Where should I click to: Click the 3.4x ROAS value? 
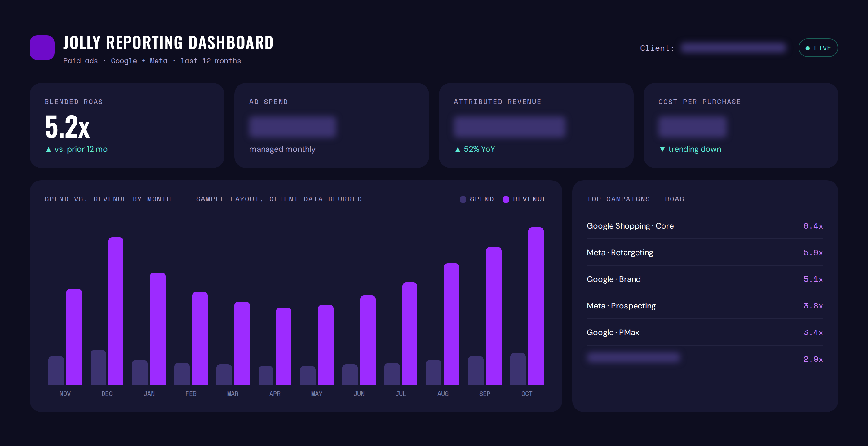click(x=813, y=332)
